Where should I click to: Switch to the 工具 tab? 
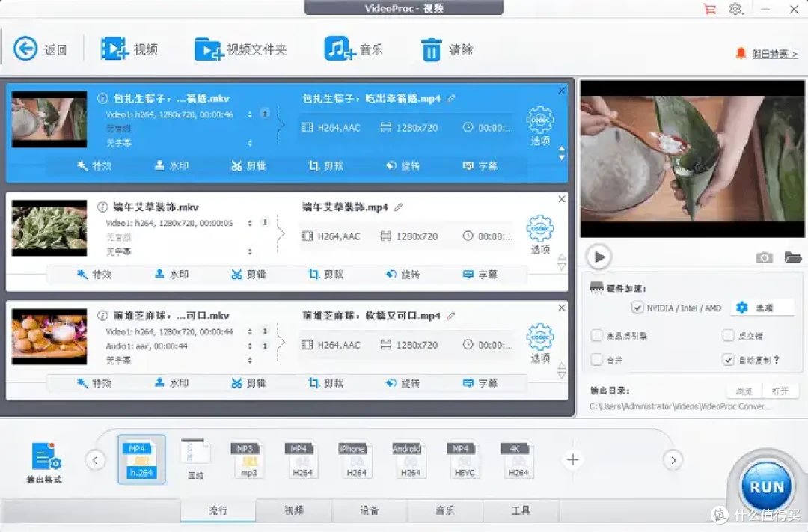point(521,510)
